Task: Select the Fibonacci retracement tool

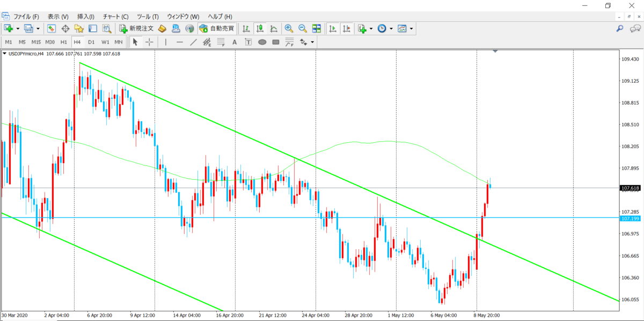Action: [x=221, y=42]
